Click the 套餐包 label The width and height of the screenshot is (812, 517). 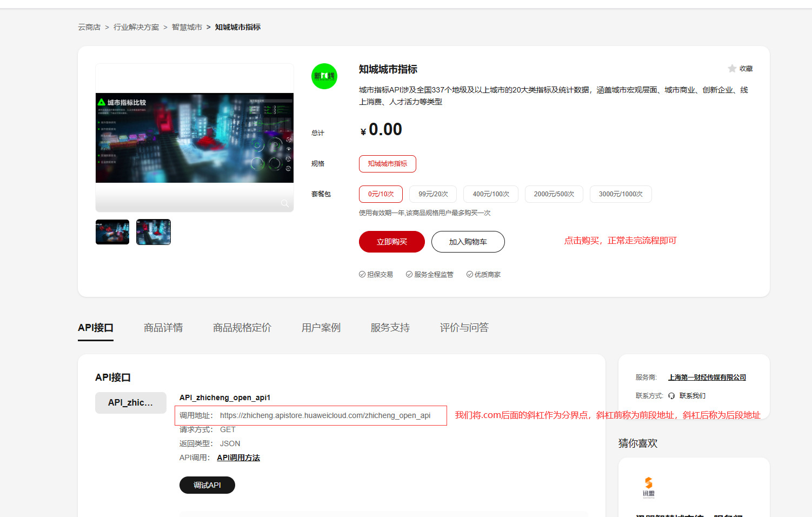click(x=321, y=194)
